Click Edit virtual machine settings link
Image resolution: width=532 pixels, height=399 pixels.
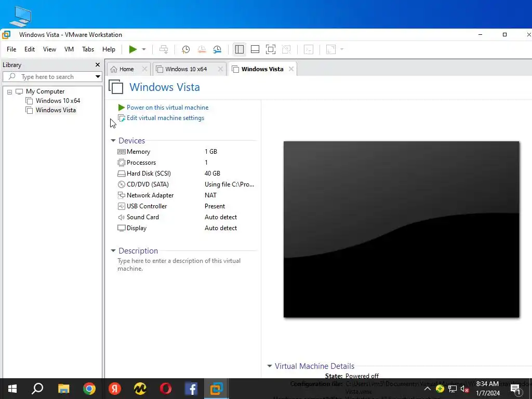pyautogui.click(x=165, y=118)
